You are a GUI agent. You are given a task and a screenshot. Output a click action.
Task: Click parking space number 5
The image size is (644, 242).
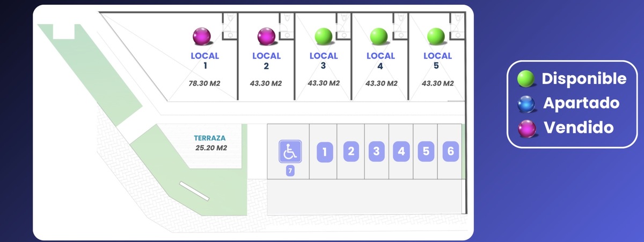tap(426, 151)
